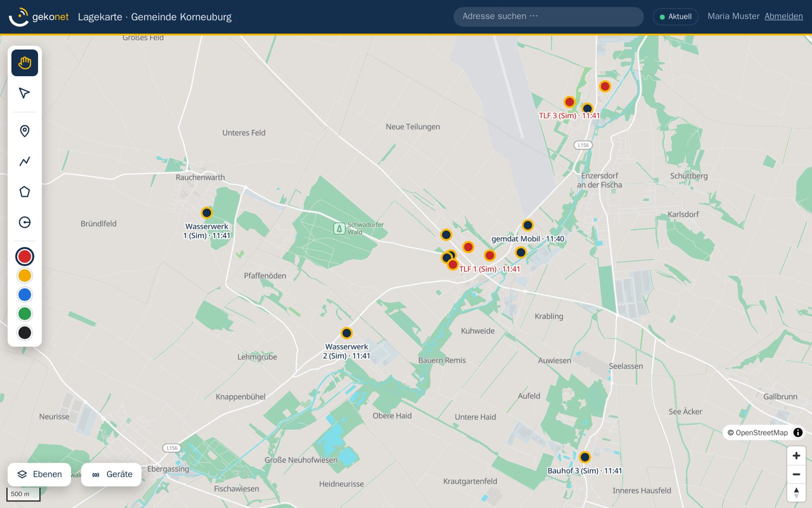Click dark marker below gemdat Mobil label
The width and height of the screenshot is (812, 508).
click(521, 252)
